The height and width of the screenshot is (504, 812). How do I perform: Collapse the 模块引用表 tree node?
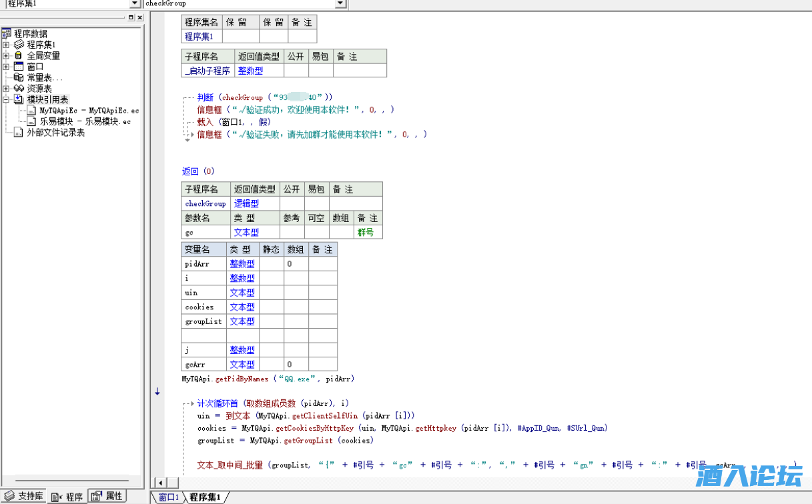pyautogui.click(x=6, y=99)
